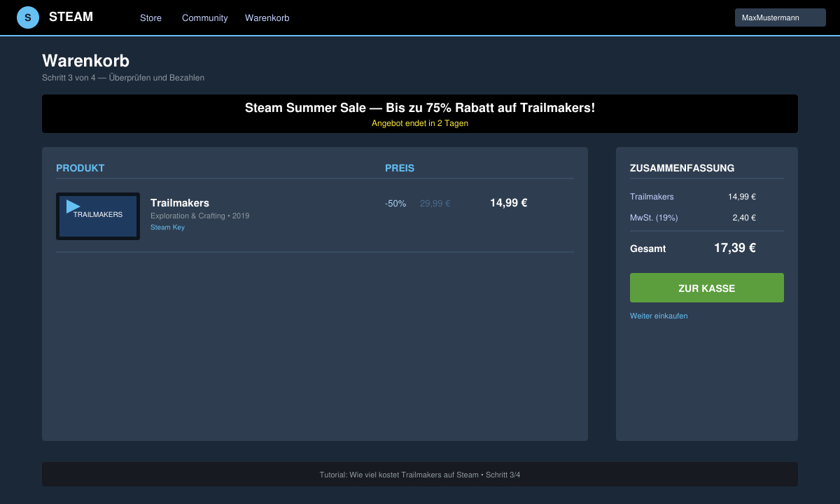Viewport: 840px width, 504px height.
Task: Open the Store menu
Action: (150, 18)
